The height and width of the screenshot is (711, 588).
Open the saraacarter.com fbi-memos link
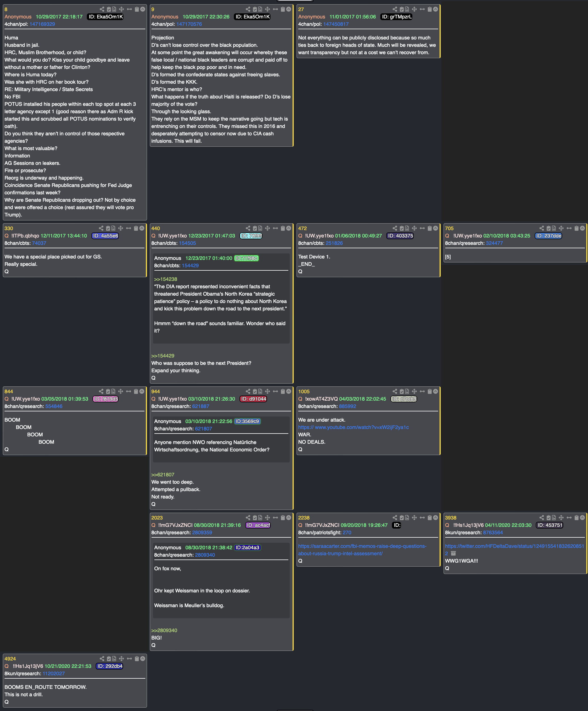pos(362,550)
